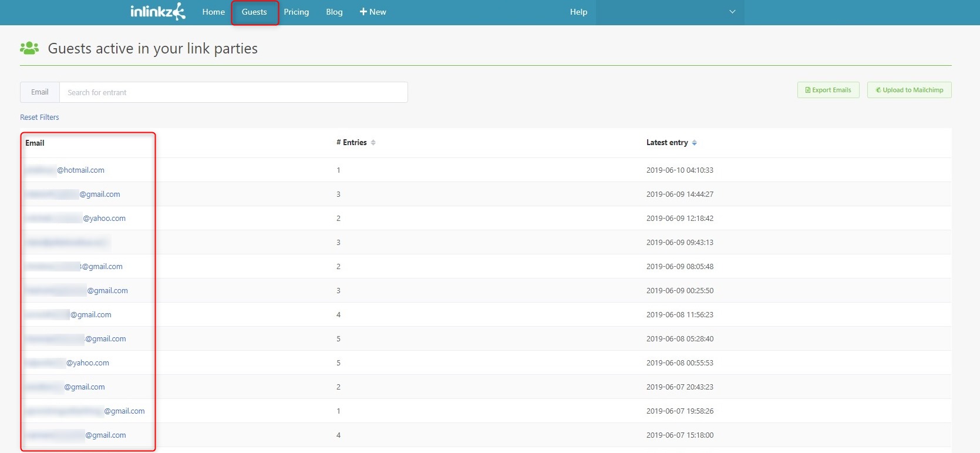The image size is (980, 453).
Task: Open guest email with 2019-06-09 14:44:27 entry
Action: point(73,194)
